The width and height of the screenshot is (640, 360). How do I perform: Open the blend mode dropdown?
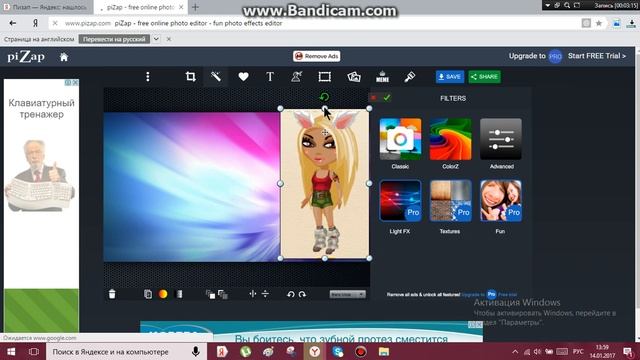pos(347,294)
